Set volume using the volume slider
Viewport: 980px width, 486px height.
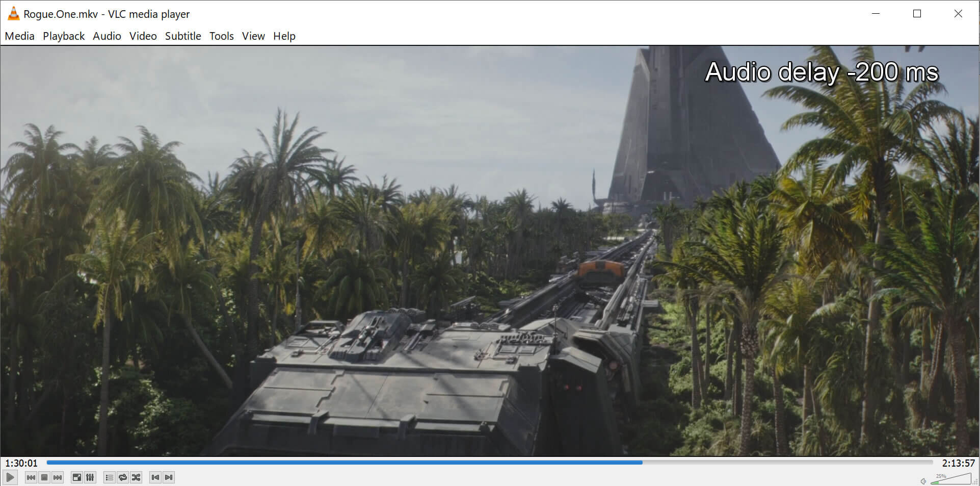[x=950, y=479]
